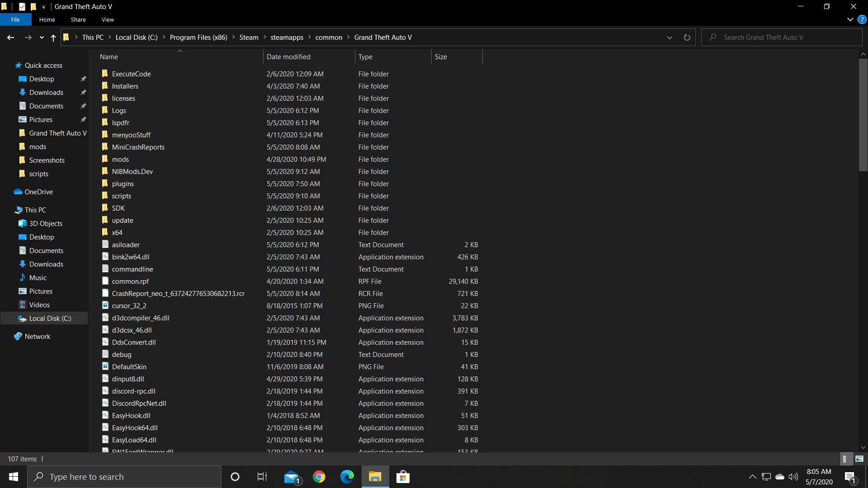Viewport: 868px width, 488px height.
Task: Click the vertical scrollbar thumb
Action: tap(863, 115)
